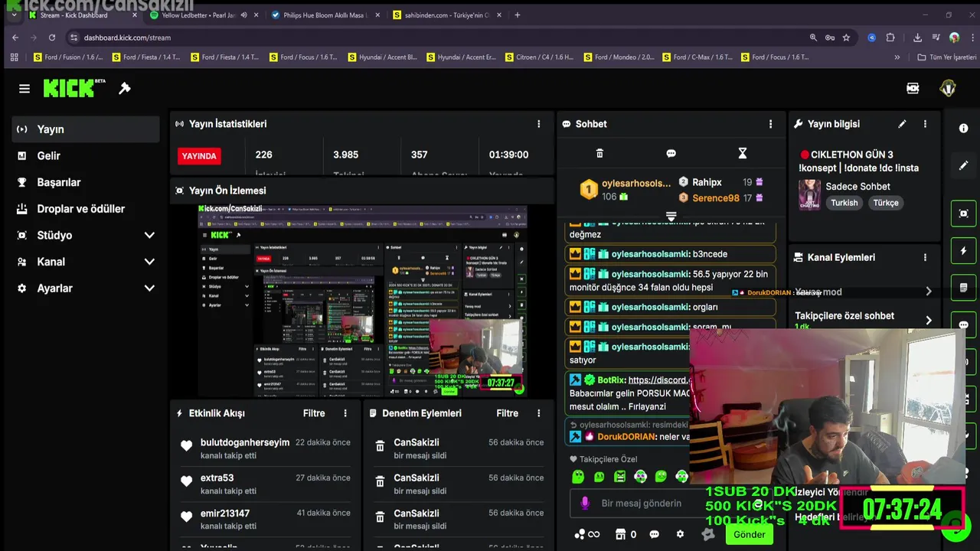Reload the page with browser refresh button

pos(52,37)
